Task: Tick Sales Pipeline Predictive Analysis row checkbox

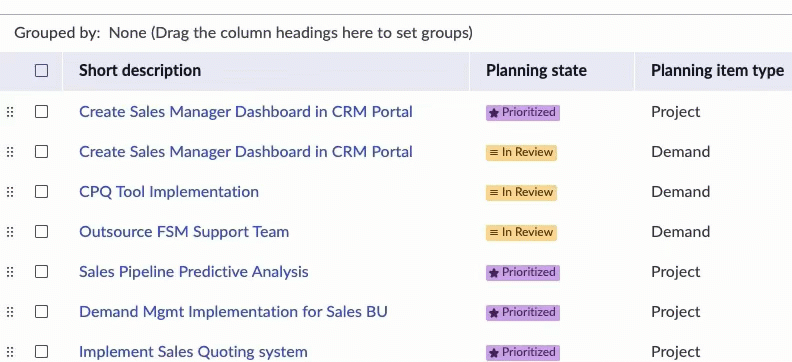Action: tap(41, 272)
